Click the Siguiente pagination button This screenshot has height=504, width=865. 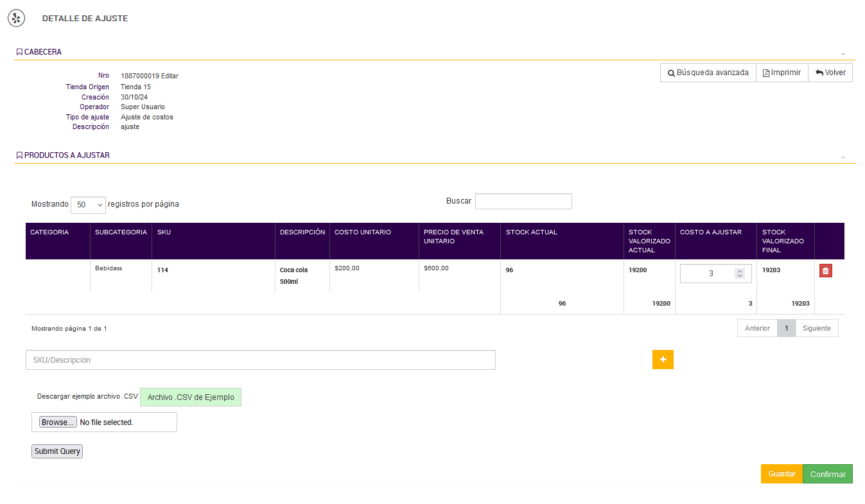click(x=816, y=329)
